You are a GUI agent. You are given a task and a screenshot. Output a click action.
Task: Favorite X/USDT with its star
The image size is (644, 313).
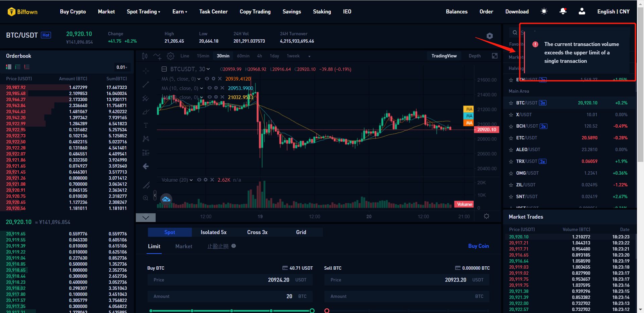point(511,115)
